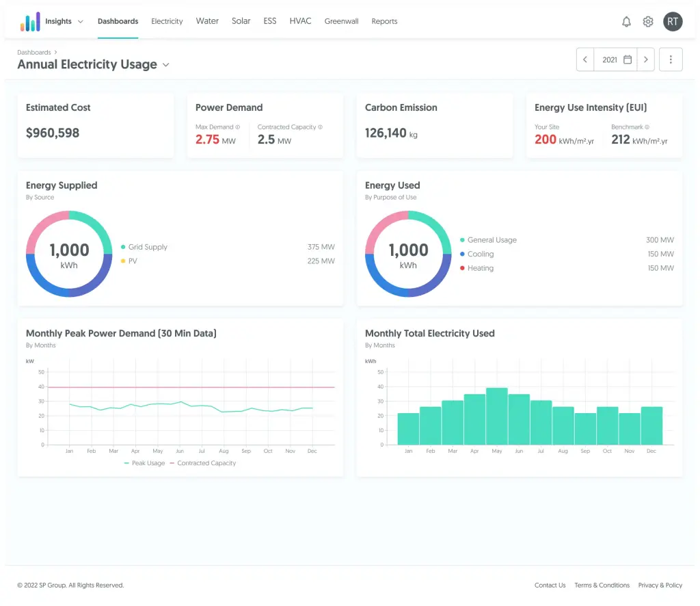Click the RT user avatar
The height and width of the screenshot is (606, 700).
[673, 21]
